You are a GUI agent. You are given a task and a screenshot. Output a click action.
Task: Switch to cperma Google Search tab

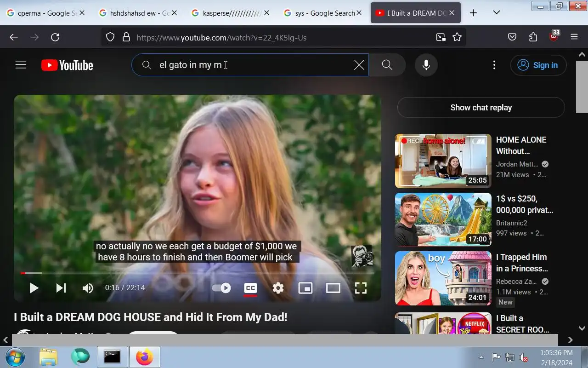(x=45, y=13)
